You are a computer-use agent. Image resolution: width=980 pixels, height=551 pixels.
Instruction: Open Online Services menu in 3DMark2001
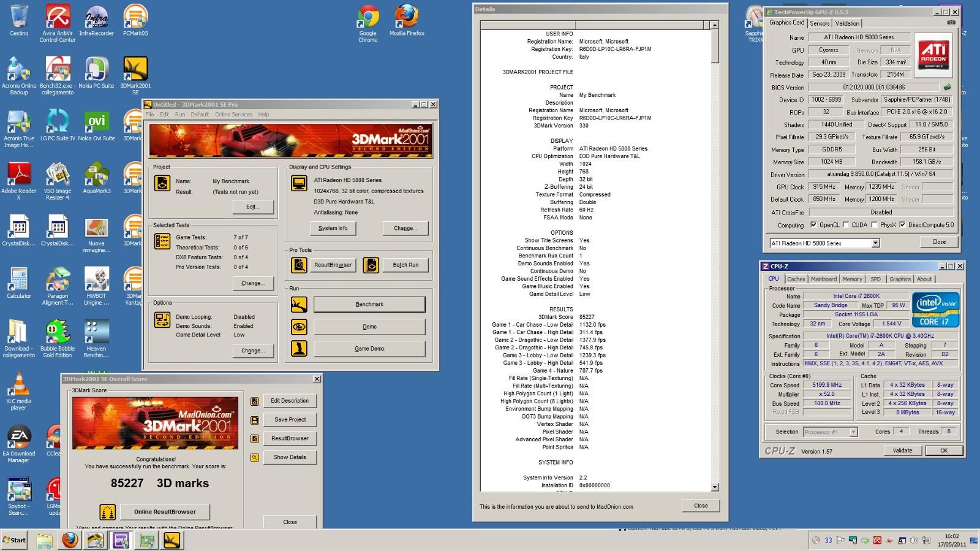(x=233, y=115)
